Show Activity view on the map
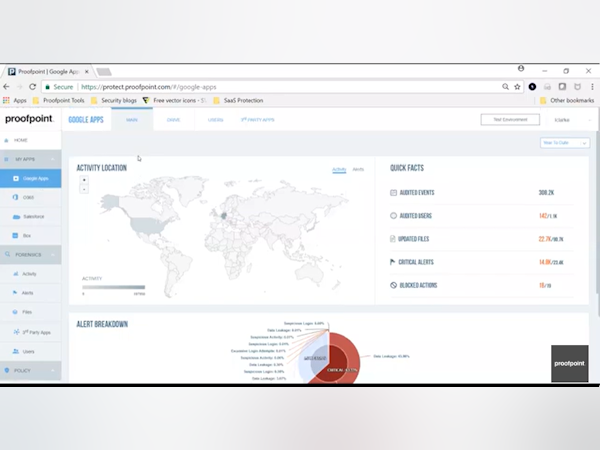 [x=339, y=169]
